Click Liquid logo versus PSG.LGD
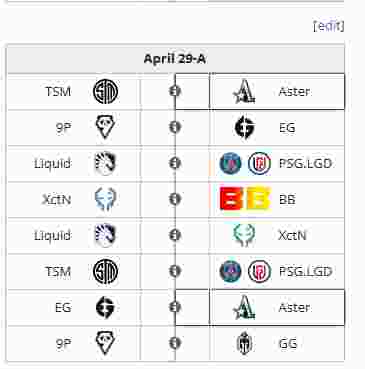This screenshot has height=369, width=365. pyautogui.click(x=105, y=163)
